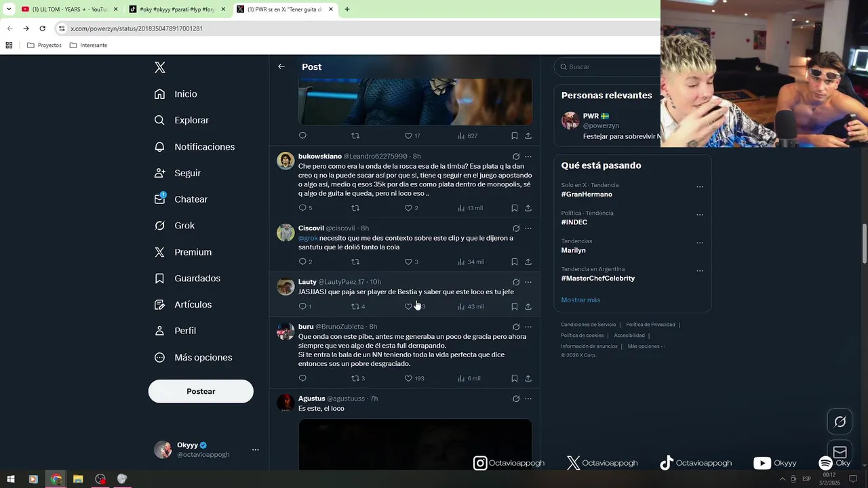Image resolution: width=868 pixels, height=488 pixels.
Task: Like buru's post
Action: tap(408, 378)
